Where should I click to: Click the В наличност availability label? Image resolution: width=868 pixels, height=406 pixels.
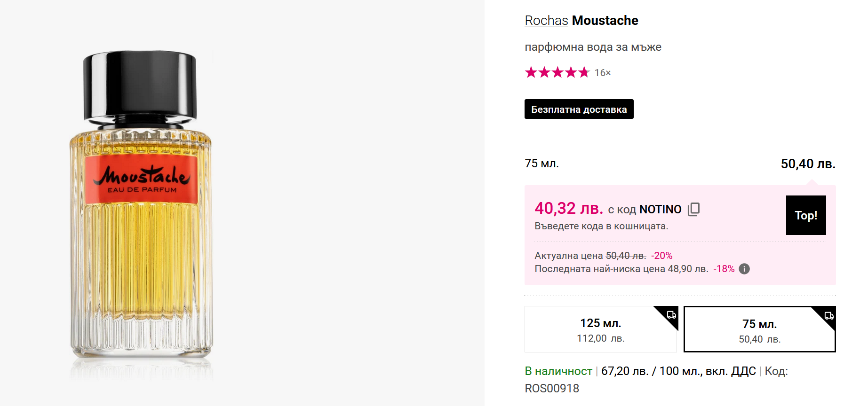click(x=558, y=371)
